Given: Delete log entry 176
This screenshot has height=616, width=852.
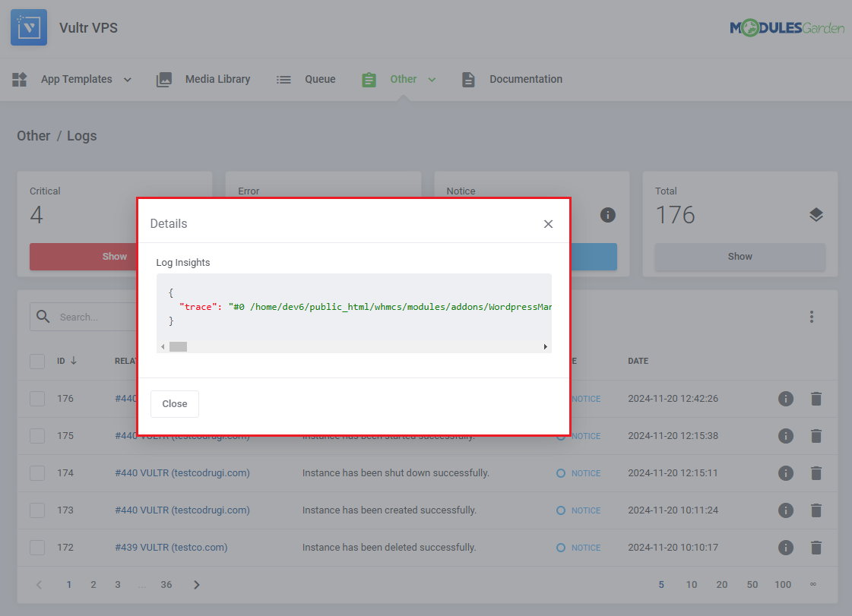Looking at the screenshot, I should coord(816,399).
